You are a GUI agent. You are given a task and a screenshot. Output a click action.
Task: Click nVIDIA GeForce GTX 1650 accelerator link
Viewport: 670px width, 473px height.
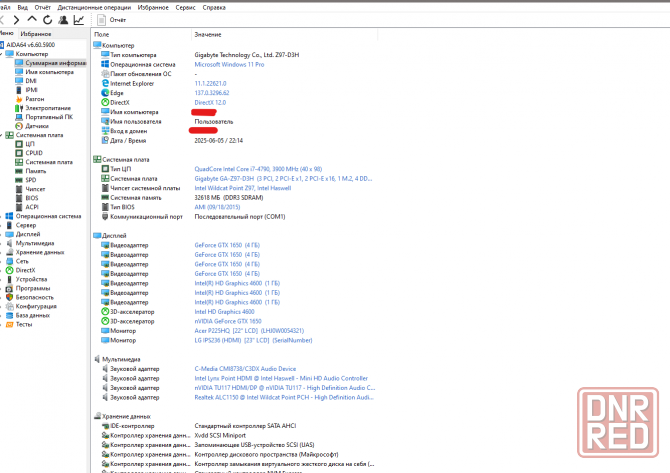tap(228, 321)
